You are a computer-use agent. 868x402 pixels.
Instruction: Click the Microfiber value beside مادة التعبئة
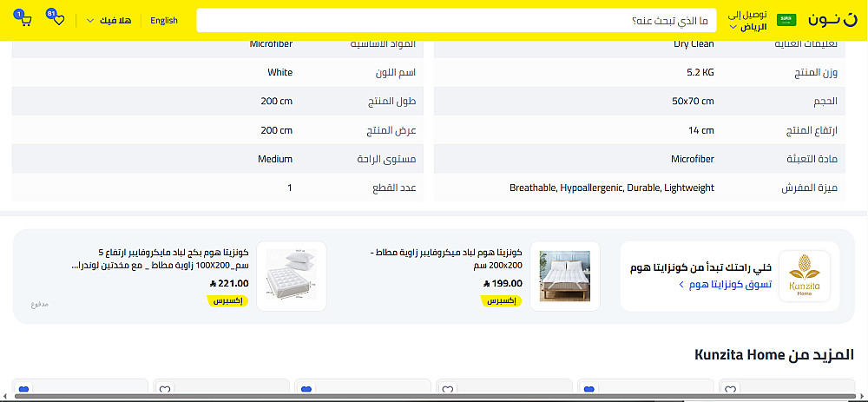[x=693, y=159]
